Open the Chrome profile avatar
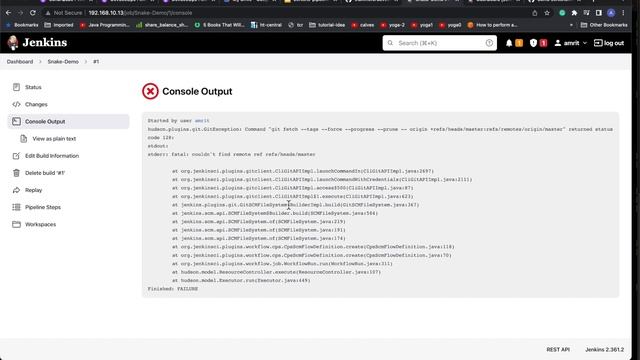Viewport: 640px width, 360px height. [x=611, y=13]
